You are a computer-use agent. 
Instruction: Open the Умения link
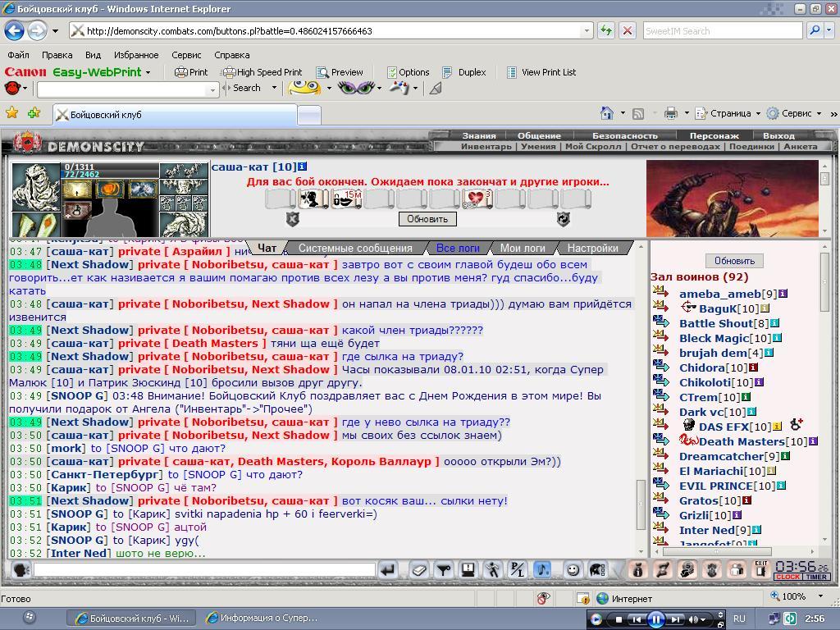tap(538, 146)
